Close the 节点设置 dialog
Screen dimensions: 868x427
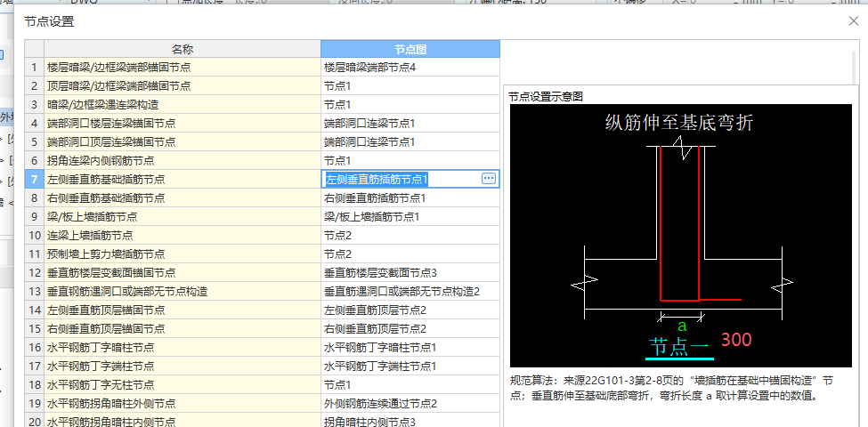pos(854,21)
